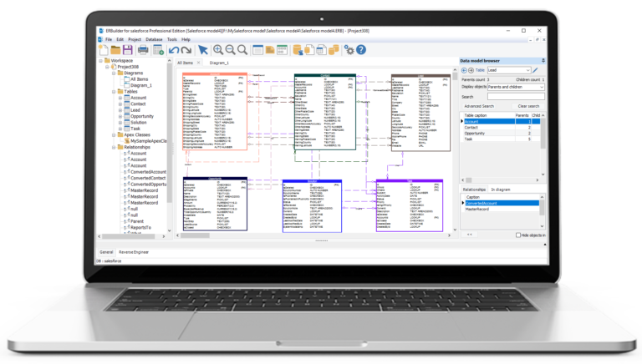Viewport: 642px width, 364px height.
Task: Click the Redo arrow icon
Action: point(186,50)
